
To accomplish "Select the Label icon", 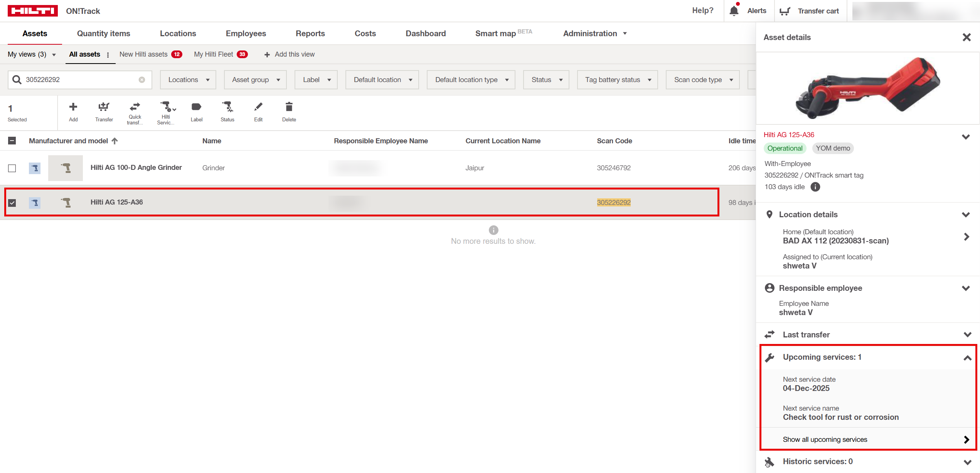I will tap(197, 107).
